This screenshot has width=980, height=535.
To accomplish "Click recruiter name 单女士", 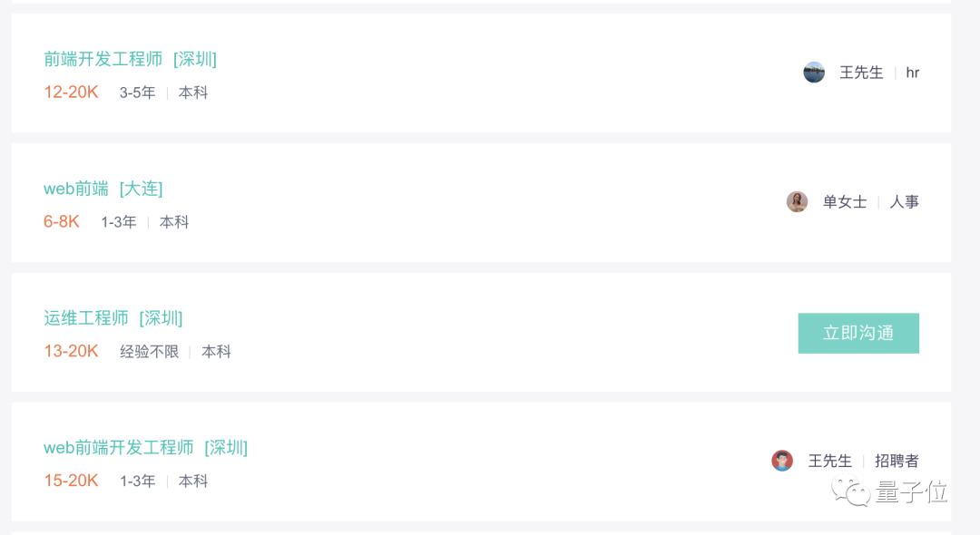I will (x=844, y=202).
